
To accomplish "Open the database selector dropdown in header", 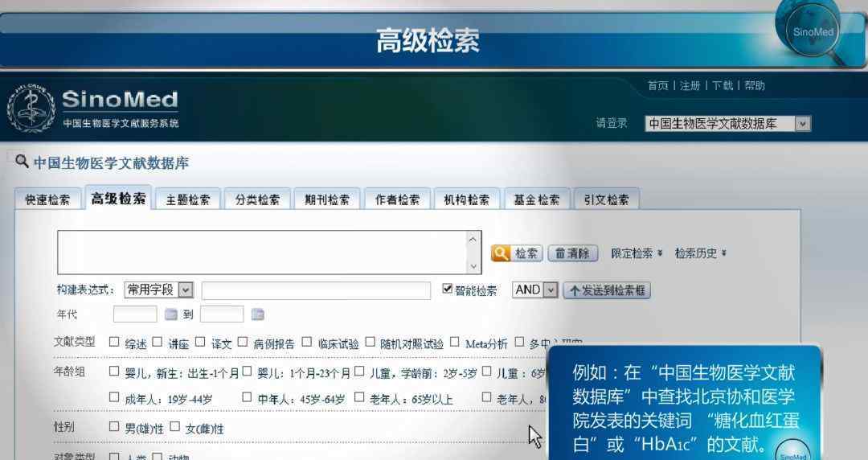I will pos(727,124).
